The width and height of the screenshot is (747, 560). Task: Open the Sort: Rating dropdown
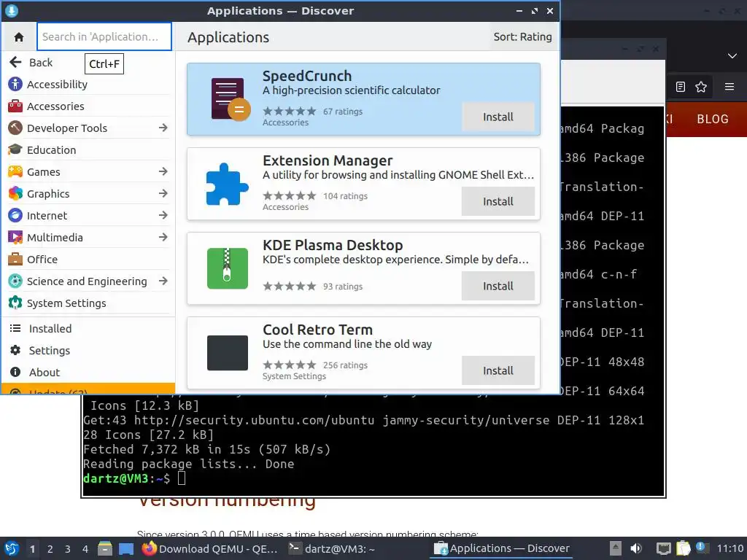(x=522, y=36)
